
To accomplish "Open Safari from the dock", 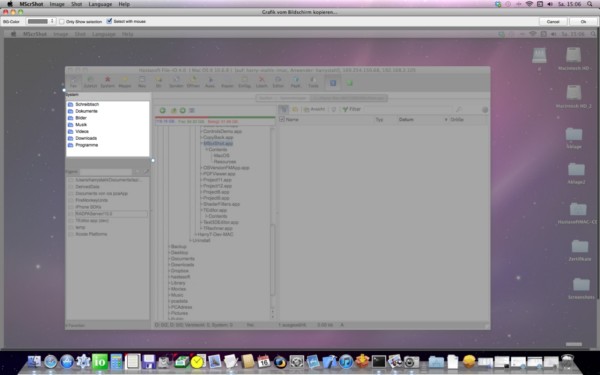I will [x=51, y=361].
